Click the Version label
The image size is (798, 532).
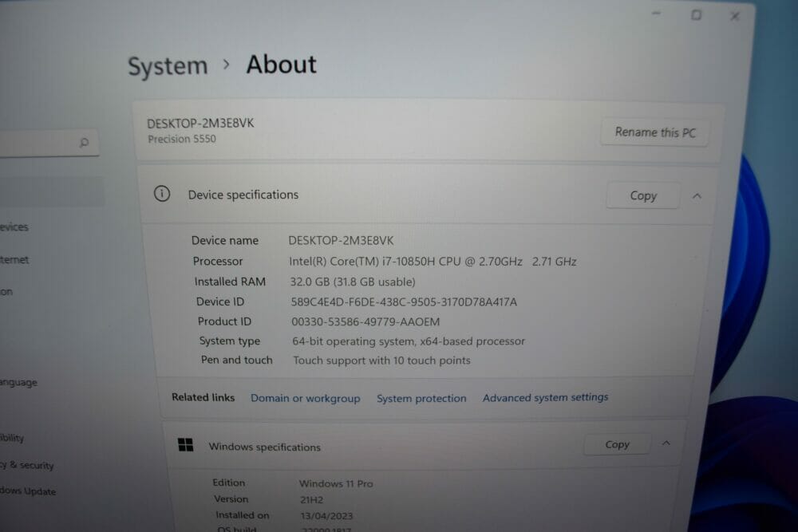coord(231,499)
